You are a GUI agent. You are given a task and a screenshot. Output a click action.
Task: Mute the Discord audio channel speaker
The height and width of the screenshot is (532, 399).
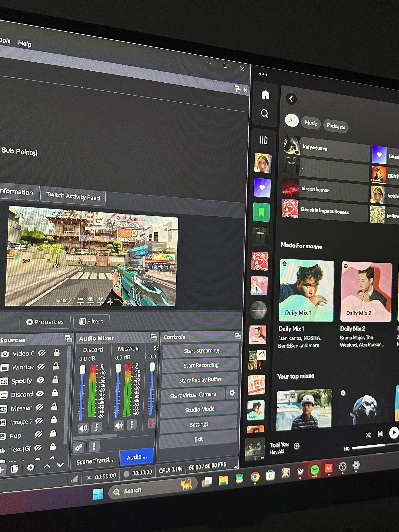[x=83, y=428]
